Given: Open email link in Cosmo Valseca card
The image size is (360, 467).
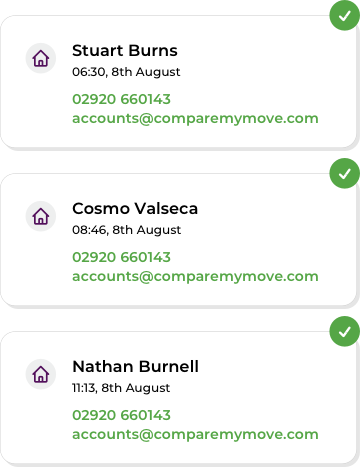Looking at the screenshot, I should 195,277.
